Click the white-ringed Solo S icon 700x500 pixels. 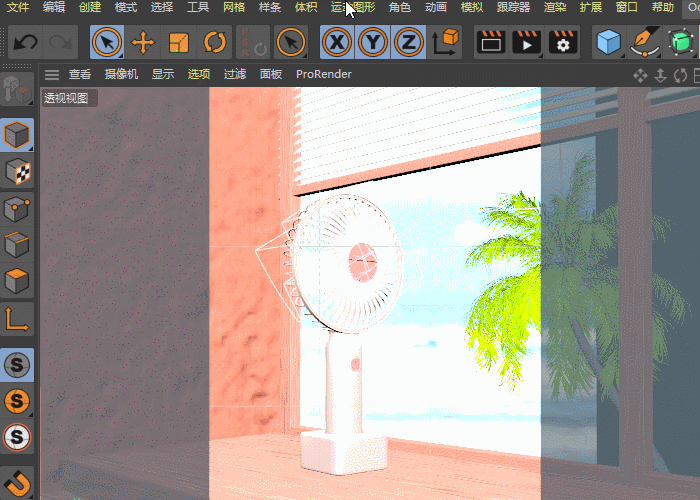(17, 437)
